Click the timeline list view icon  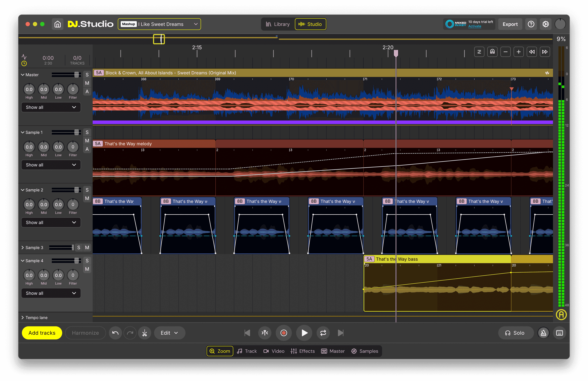pos(479,52)
